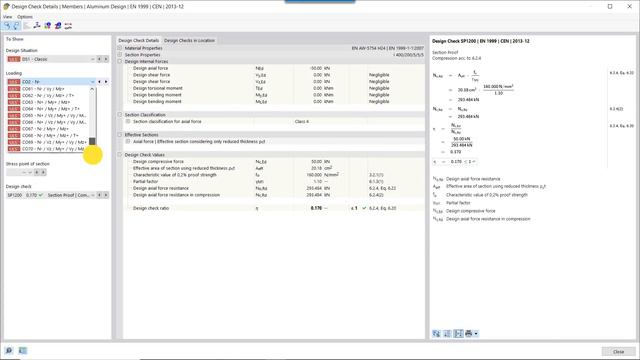Open the printer icon's dropdown arrow
The image size is (640, 360).
click(x=476, y=334)
